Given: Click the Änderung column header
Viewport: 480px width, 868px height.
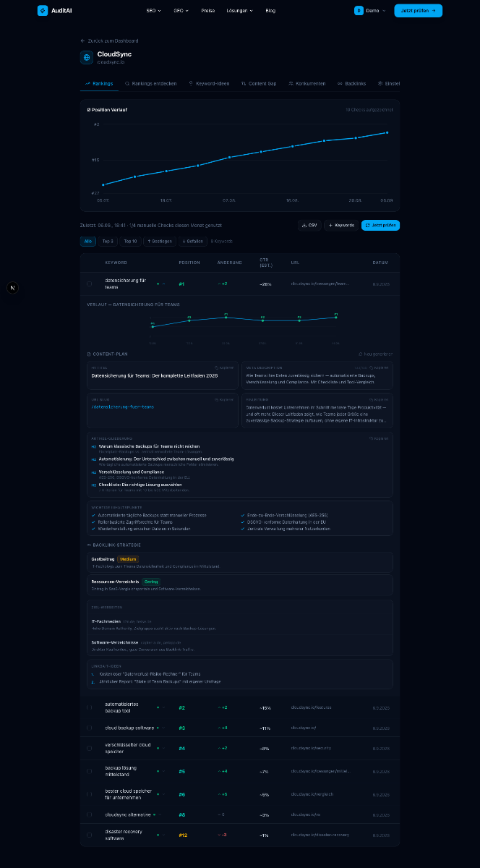Looking at the screenshot, I should [x=230, y=262].
